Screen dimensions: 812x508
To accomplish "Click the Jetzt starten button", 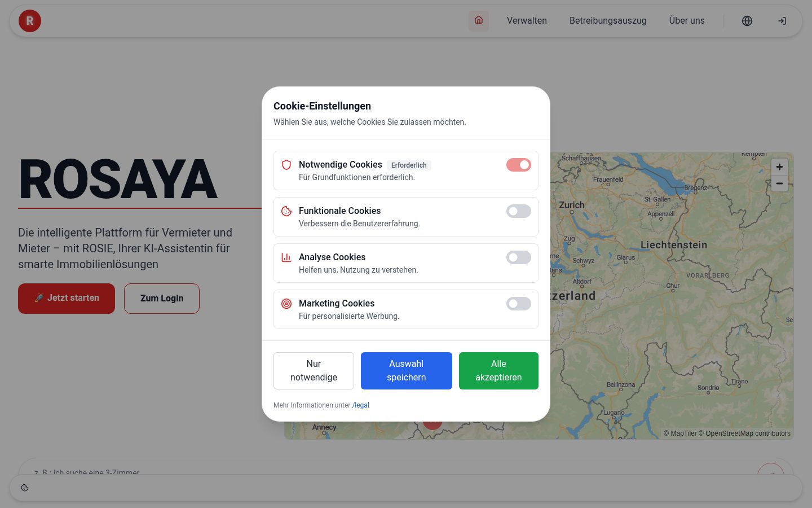I will 67,298.
